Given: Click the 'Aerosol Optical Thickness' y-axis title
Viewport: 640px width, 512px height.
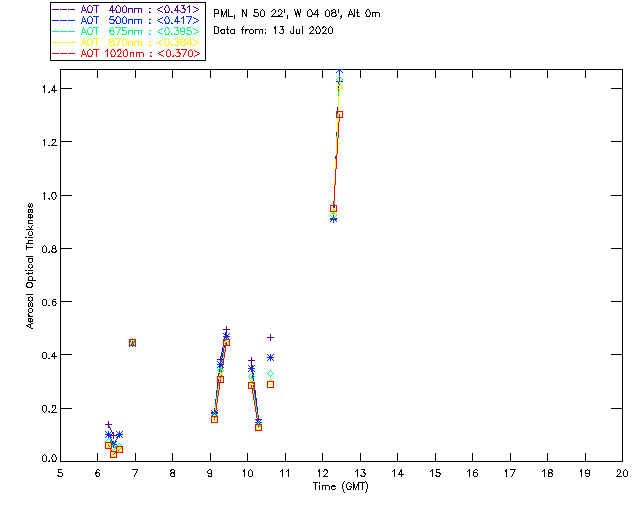Looking at the screenshot, I should point(30,266).
